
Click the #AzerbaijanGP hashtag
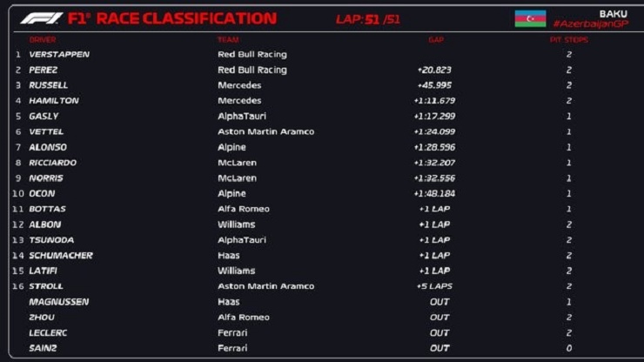[x=602, y=23]
